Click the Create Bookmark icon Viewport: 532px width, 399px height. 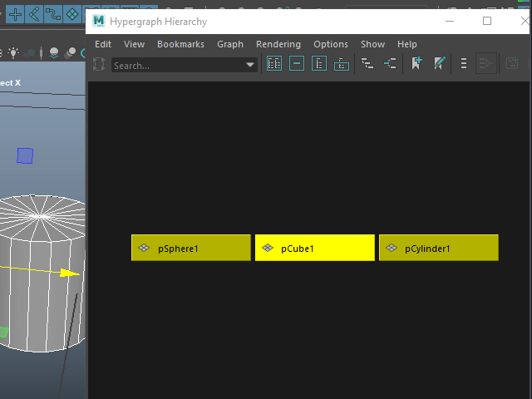click(416, 64)
